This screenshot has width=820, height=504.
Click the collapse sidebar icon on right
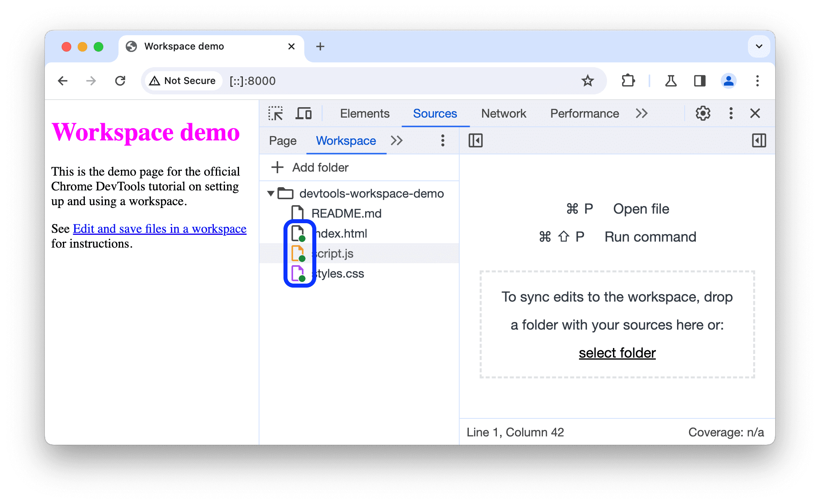click(x=758, y=140)
